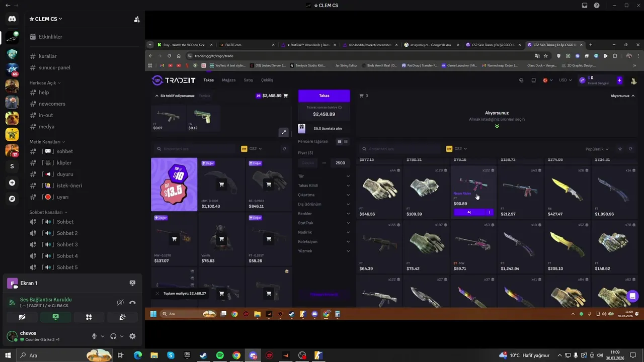Click the maximum price field showing 2500
This screenshot has height=362, width=644.
click(x=340, y=163)
